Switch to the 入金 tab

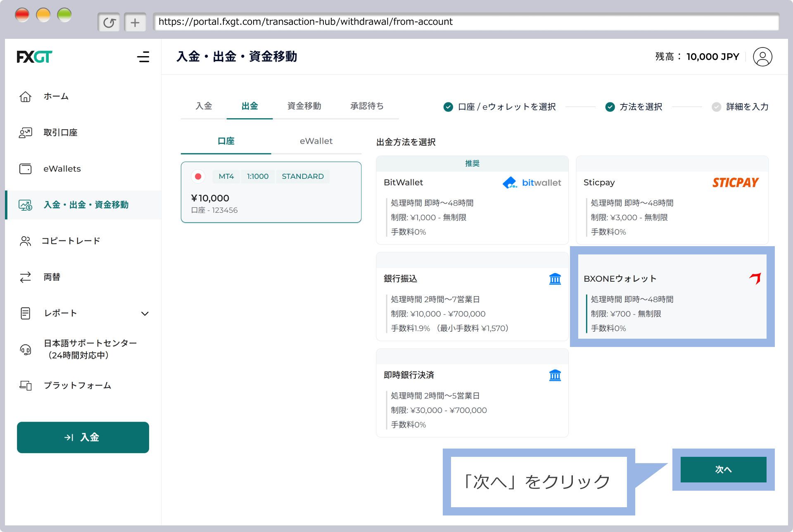coord(204,106)
